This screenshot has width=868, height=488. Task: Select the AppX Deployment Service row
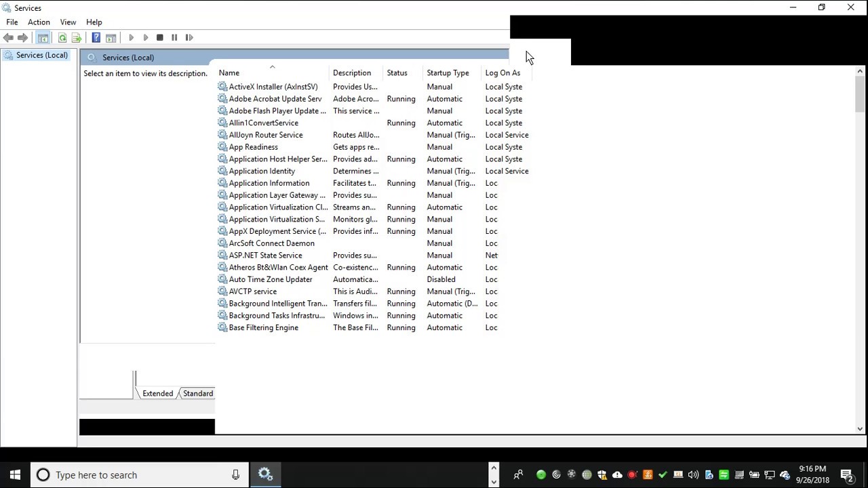(x=277, y=231)
